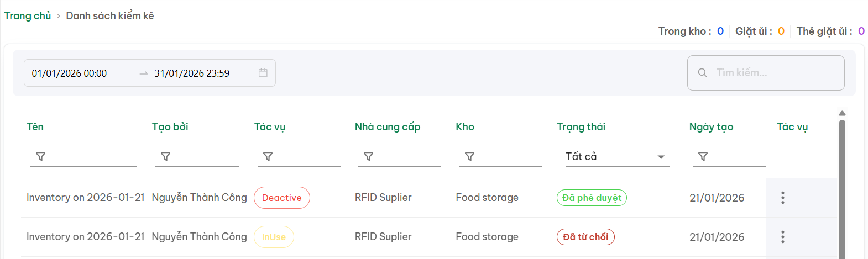Image resolution: width=868 pixels, height=259 pixels.
Task: Click the filter icon under Kho column
Action: 469,157
